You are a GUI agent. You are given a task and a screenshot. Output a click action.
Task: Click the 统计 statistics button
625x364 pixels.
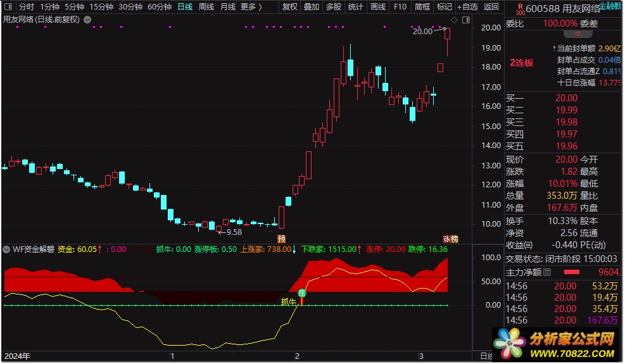(355, 7)
